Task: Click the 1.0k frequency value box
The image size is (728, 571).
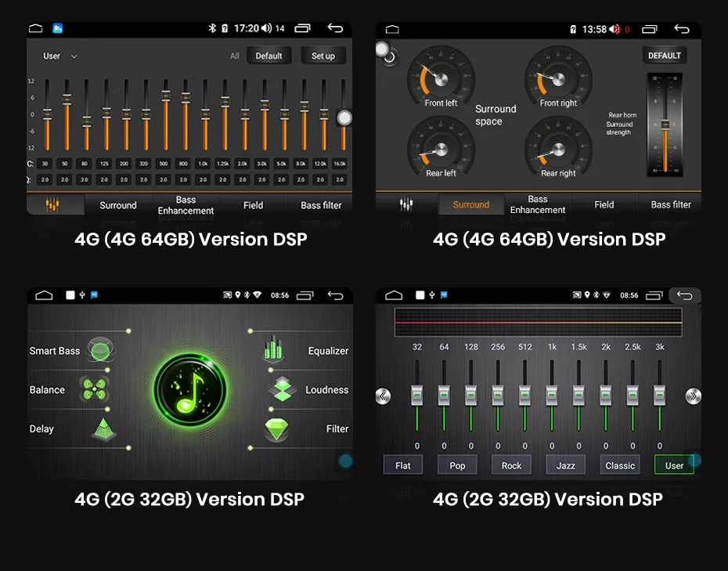Action: (203, 164)
